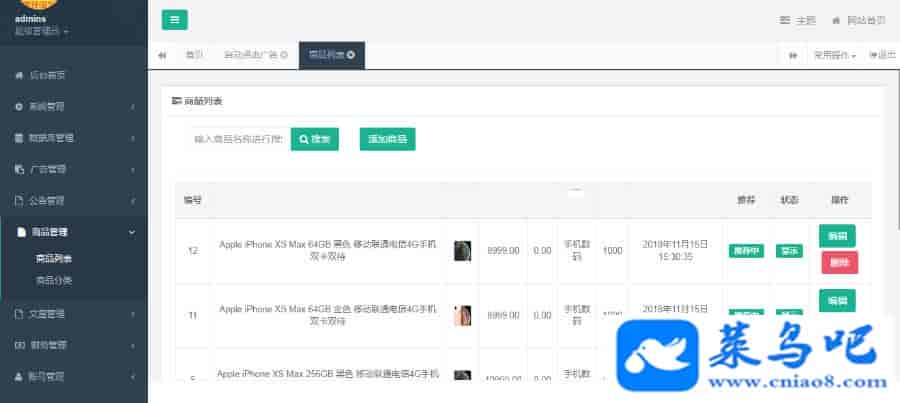Click the green 编辑 button in row 11

837,300
